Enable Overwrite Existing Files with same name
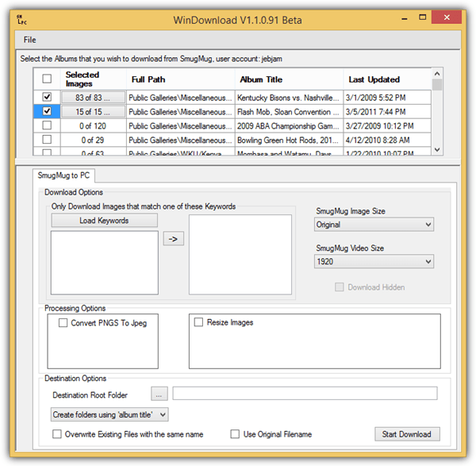Image resolution: width=476 pixels, height=466 pixels. [x=57, y=433]
